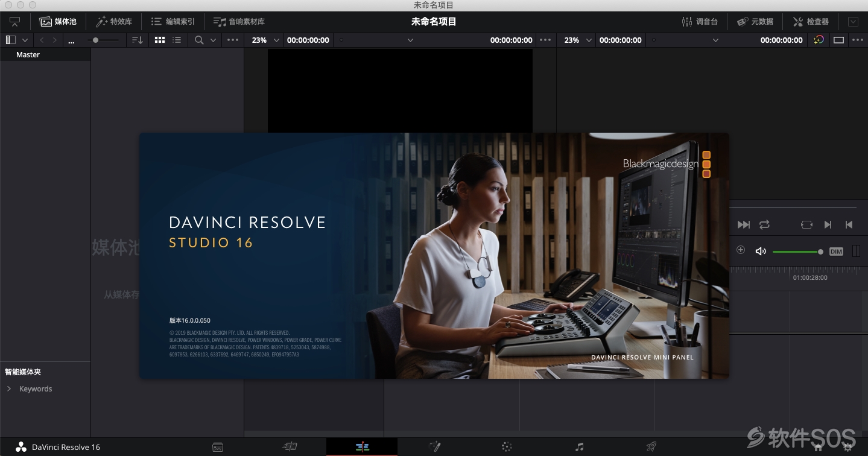Switch to the Fusion page
The image size is (868, 456).
pos(434,447)
